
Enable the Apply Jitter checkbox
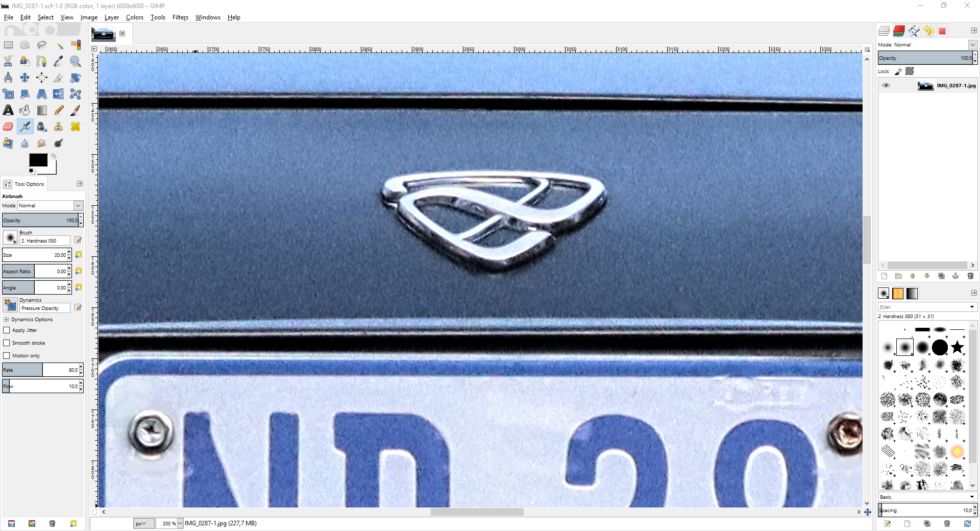click(7, 330)
